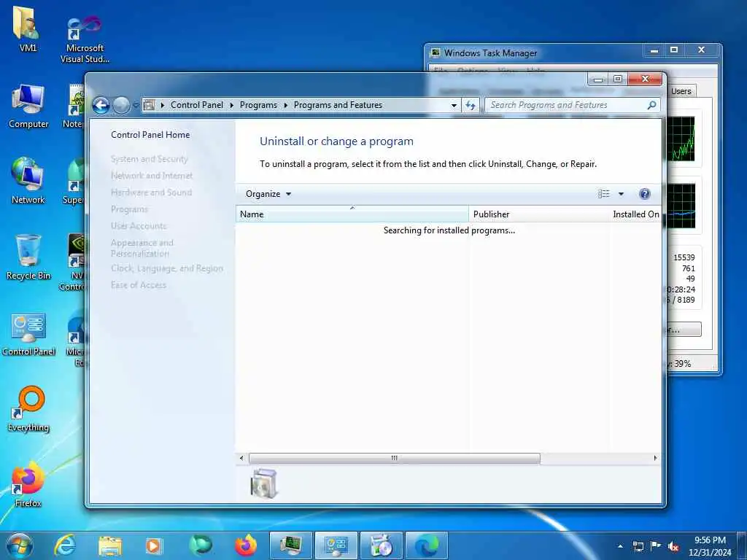Select the Everything desktop shortcut
This screenshot has width=747, height=560.
[x=28, y=410]
